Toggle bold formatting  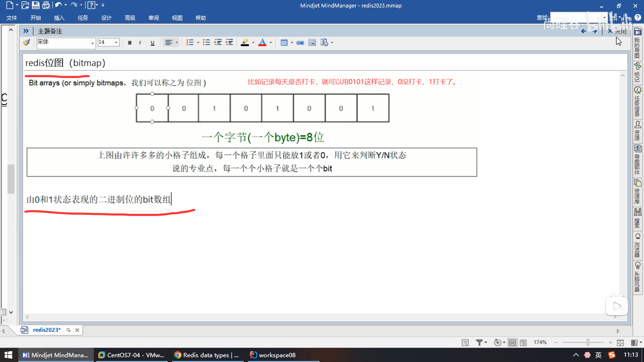pyautogui.click(x=129, y=43)
